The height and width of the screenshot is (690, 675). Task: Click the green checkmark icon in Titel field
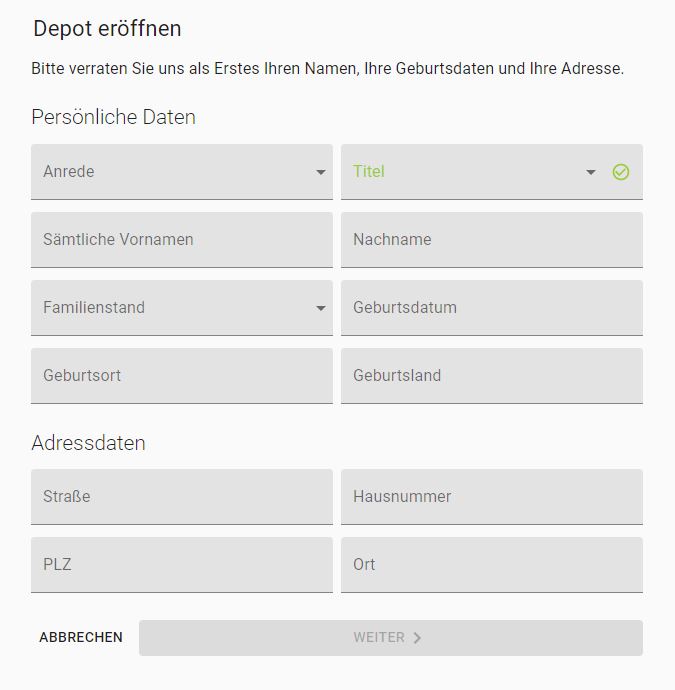coord(620,172)
